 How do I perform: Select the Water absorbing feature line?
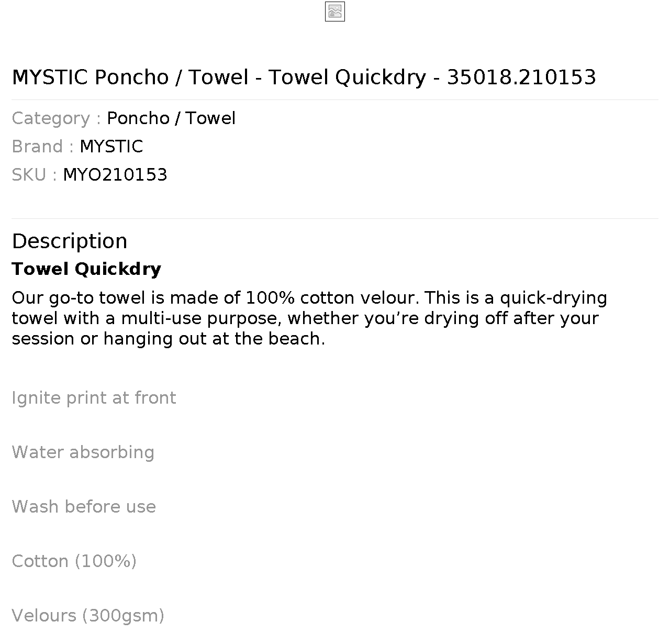83,452
